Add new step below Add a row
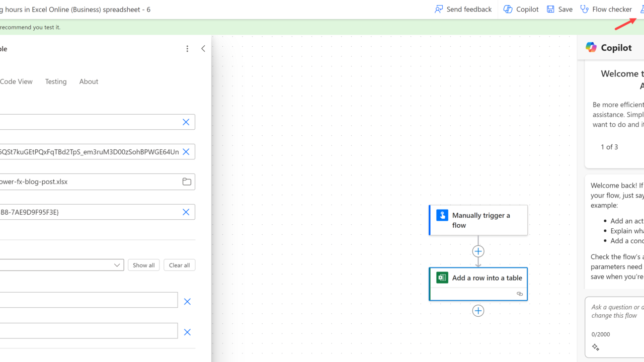 pos(478,311)
